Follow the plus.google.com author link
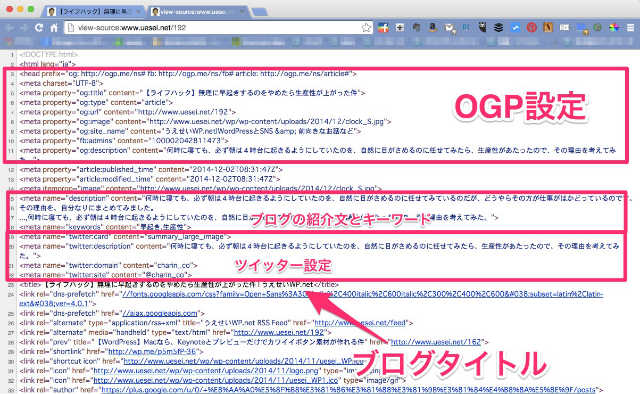This screenshot has height=394, width=640. click(349, 390)
